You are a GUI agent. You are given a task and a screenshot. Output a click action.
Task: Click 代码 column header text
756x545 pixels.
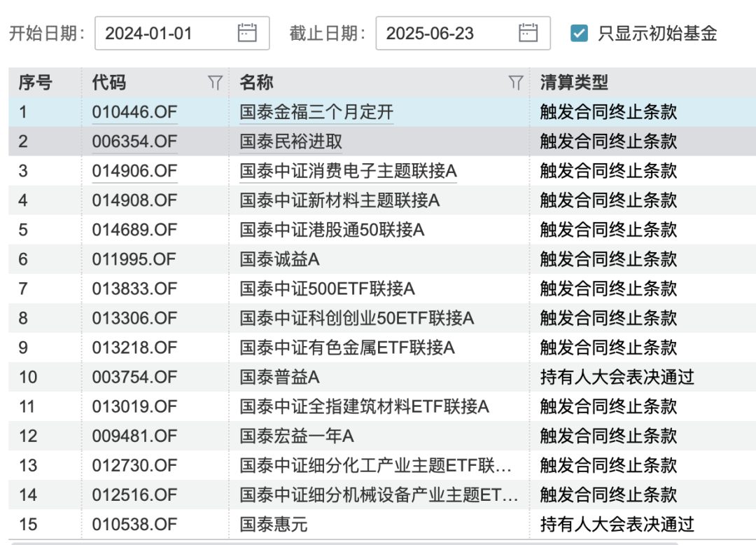(109, 83)
